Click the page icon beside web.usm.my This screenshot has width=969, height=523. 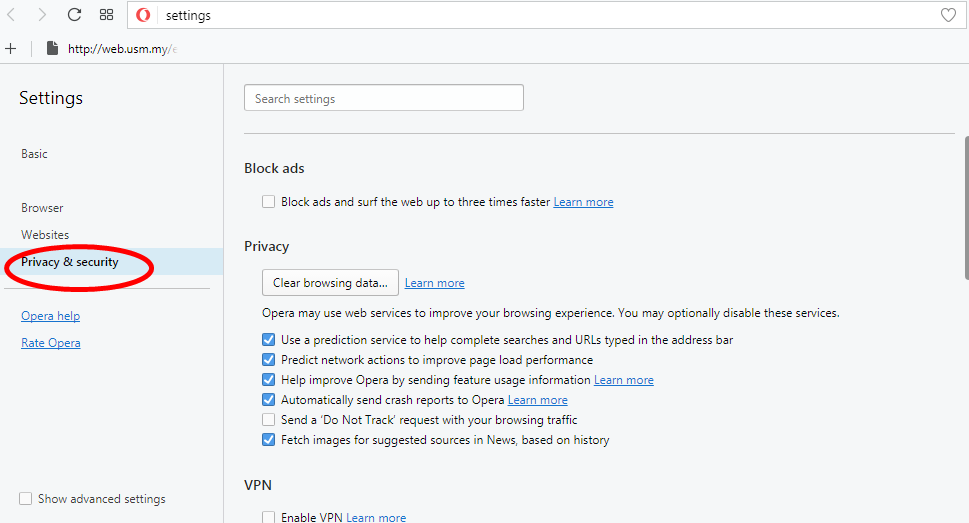pyautogui.click(x=52, y=48)
